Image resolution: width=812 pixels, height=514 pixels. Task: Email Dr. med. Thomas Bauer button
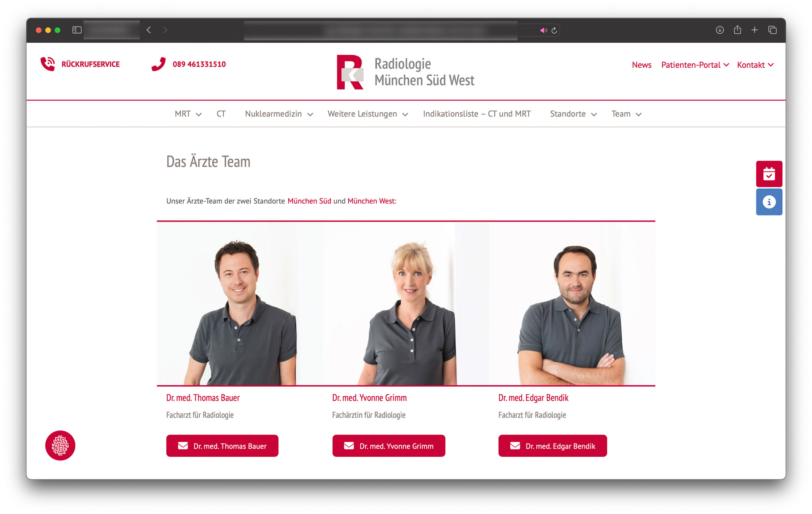222,446
